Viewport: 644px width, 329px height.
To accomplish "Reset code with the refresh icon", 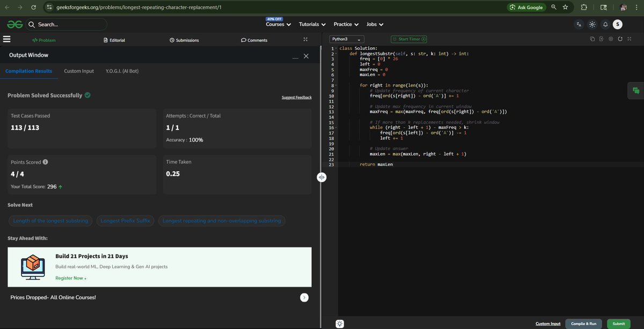I will (620, 39).
